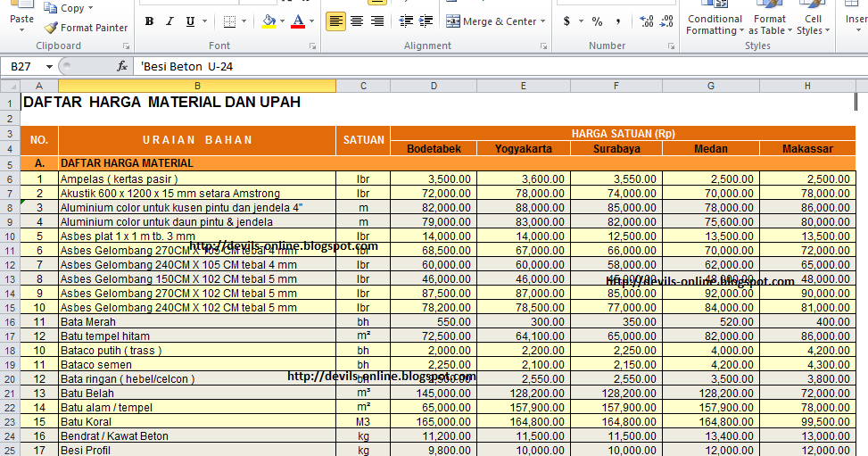
Task: Expand the Accounting format dropdown arrow
Action: click(582, 21)
